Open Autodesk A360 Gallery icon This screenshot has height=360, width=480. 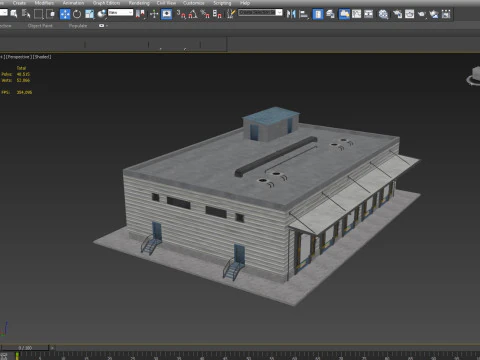(446, 14)
